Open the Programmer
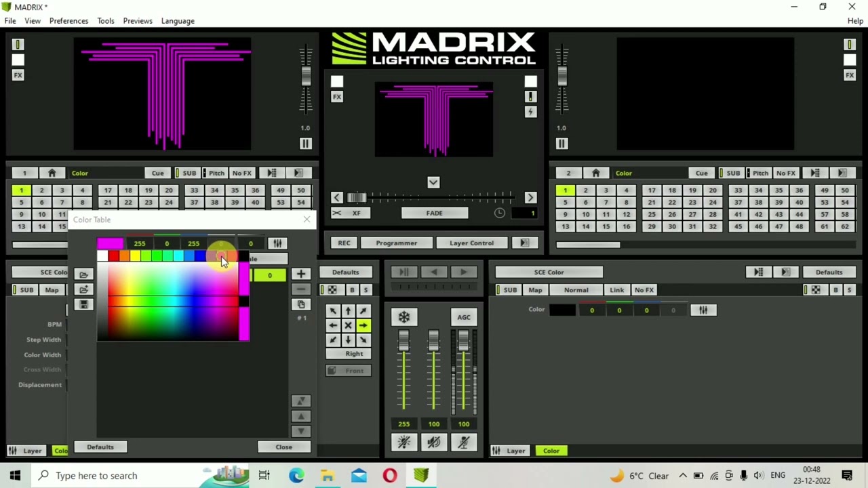868x488 pixels. [397, 243]
